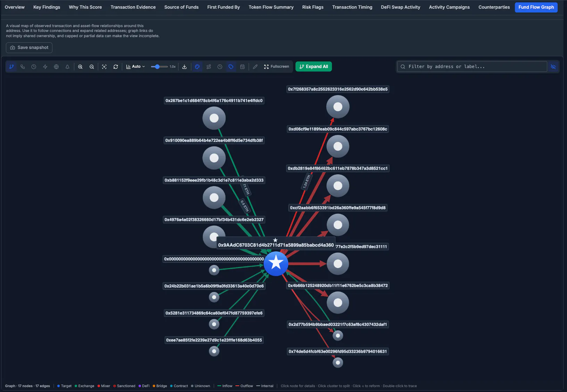Toggle the hidden-nodes eye icon
The height and width of the screenshot is (392, 567).
coord(553,67)
